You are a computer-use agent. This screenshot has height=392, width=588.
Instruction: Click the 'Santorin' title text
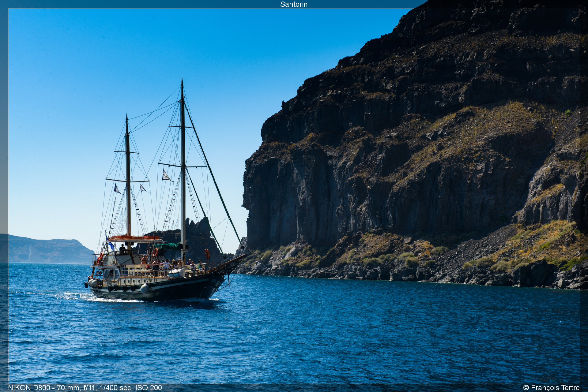coord(294,4)
